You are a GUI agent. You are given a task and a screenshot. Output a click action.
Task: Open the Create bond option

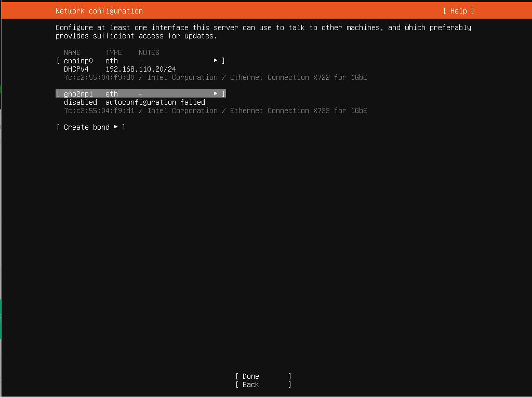[86, 127]
